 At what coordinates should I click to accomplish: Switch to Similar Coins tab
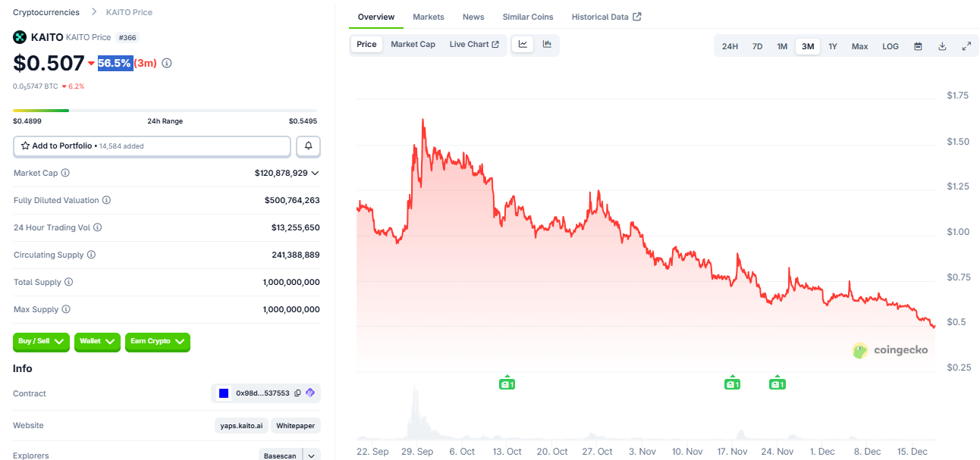(528, 17)
